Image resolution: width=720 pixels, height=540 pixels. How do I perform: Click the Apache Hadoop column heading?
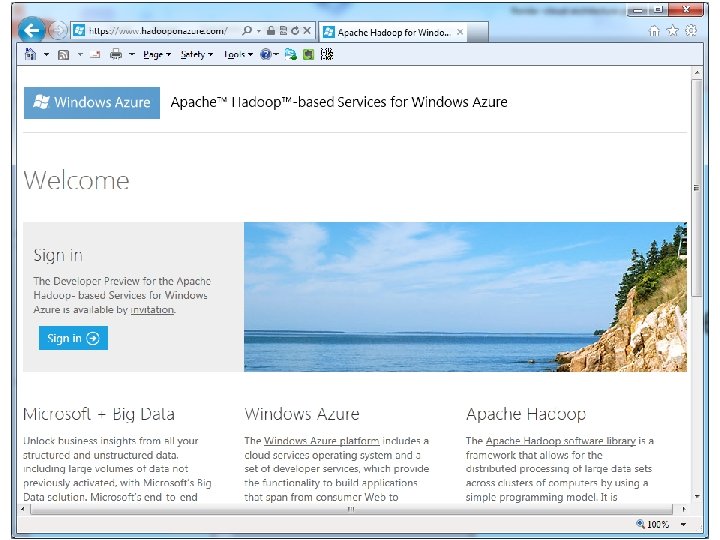(526, 414)
